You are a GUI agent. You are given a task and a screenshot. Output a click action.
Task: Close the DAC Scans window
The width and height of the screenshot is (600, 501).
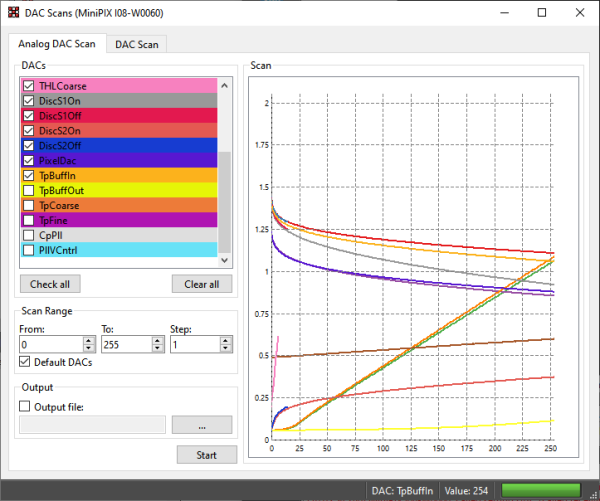point(580,13)
